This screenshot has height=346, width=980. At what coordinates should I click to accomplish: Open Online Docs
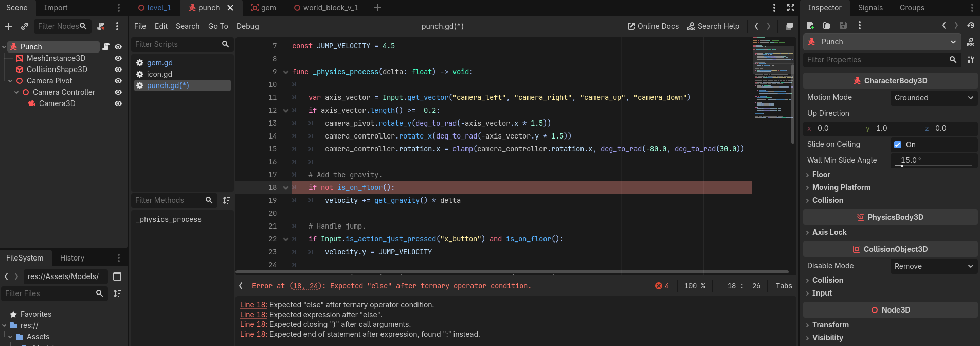coord(653,26)
